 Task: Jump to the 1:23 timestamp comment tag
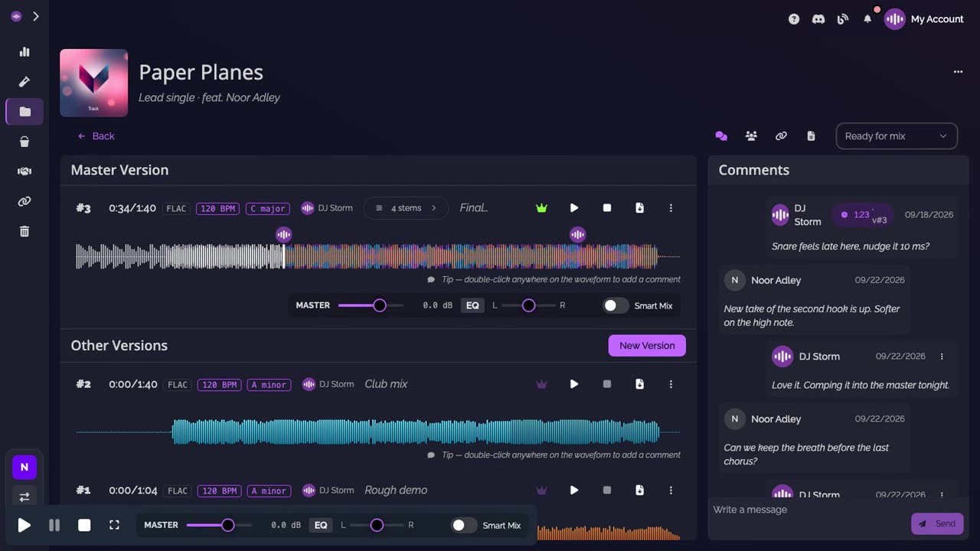(x=863, y=215)
